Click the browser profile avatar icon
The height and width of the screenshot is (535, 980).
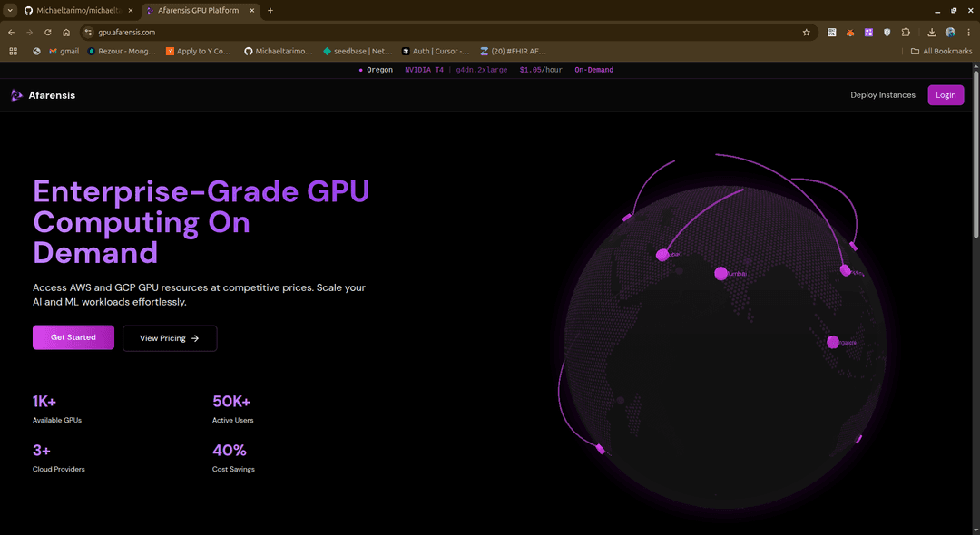point(949,32)
